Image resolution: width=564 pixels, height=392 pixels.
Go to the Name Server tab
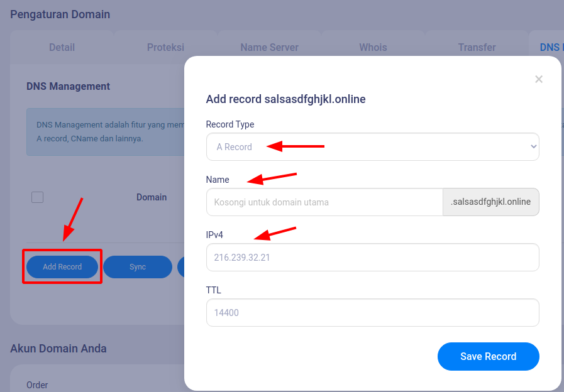click(269, 47)
